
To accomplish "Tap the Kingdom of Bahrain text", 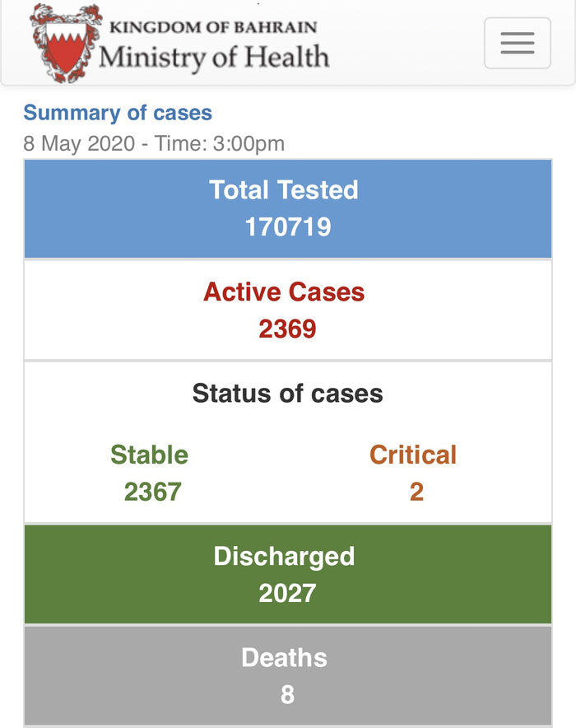I will pos(213,26).
